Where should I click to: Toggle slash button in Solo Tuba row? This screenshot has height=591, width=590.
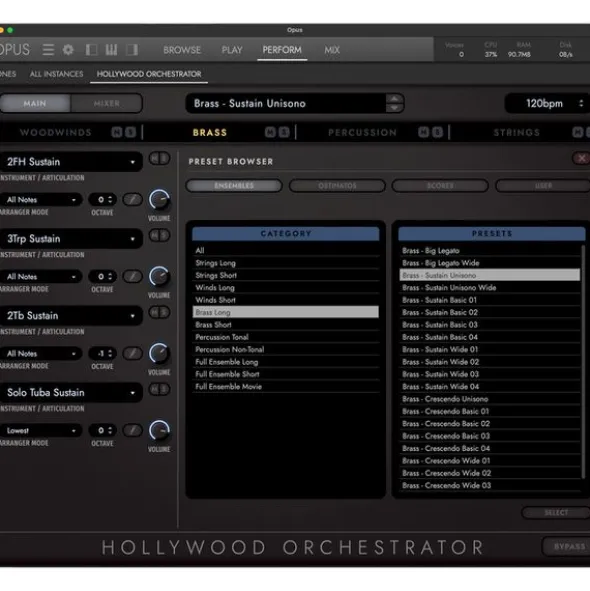click(133, 430)
